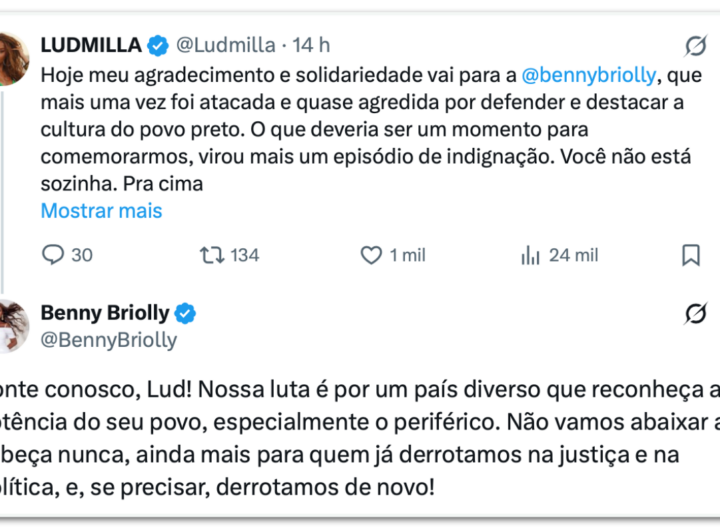Click the Grok icon on Ludmilla's tweet
This screenshot has width=720, height=530.
pos(696,46)
